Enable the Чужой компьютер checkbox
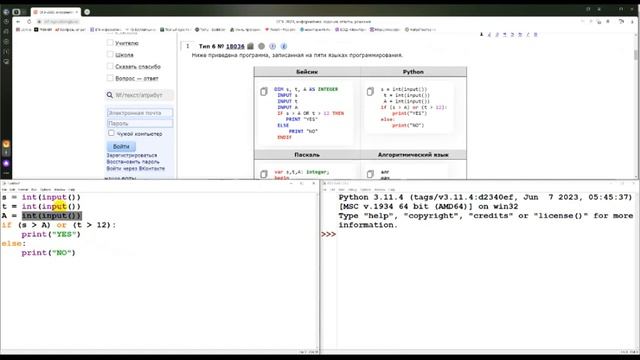The image size is (640, 360). [x=111, y=133]
